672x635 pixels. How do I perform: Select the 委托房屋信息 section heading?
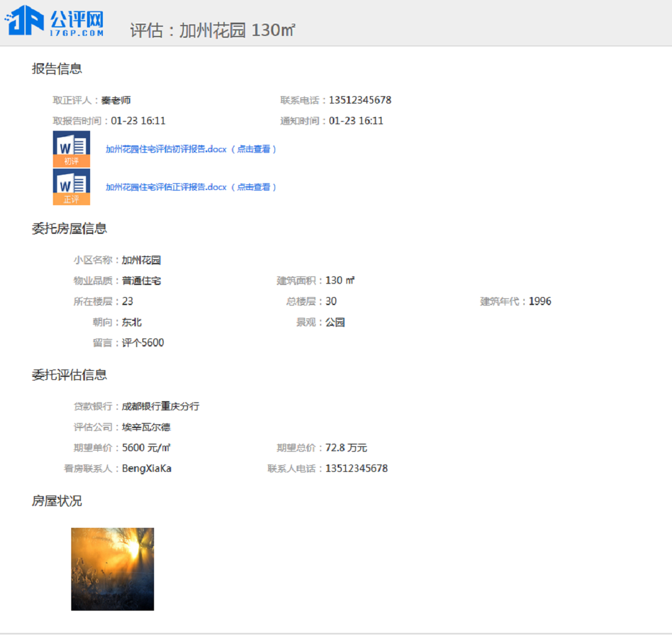pyautogui.click(x=69, y=228)
